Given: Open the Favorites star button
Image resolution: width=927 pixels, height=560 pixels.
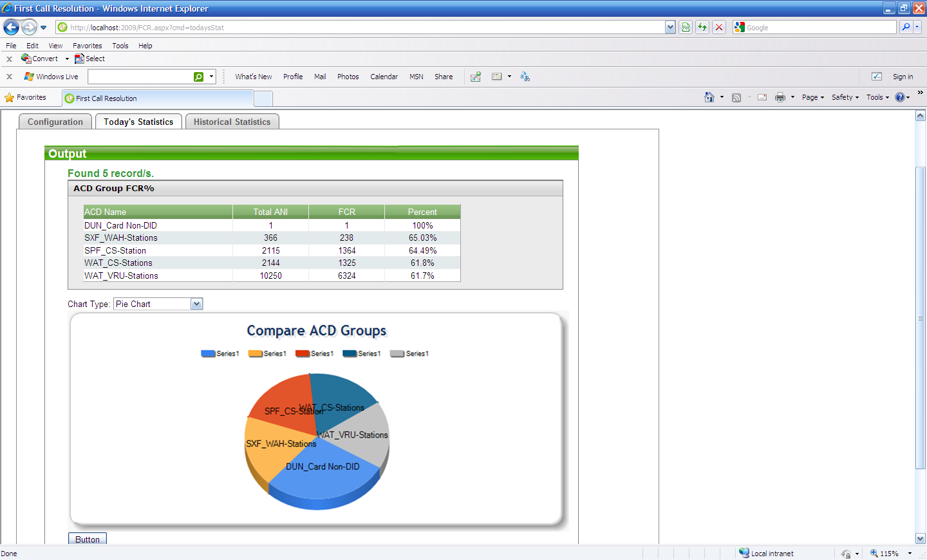Looking at the screenshot, I should [x=26, y=98].
